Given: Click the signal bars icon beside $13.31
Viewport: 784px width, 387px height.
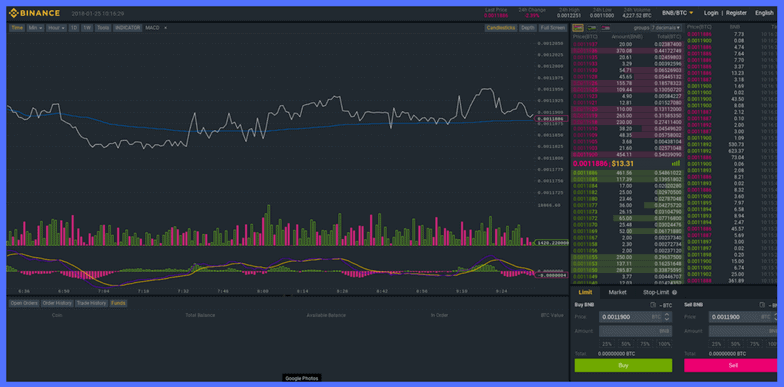Looking at the screenshot, I should coord(676,164).
